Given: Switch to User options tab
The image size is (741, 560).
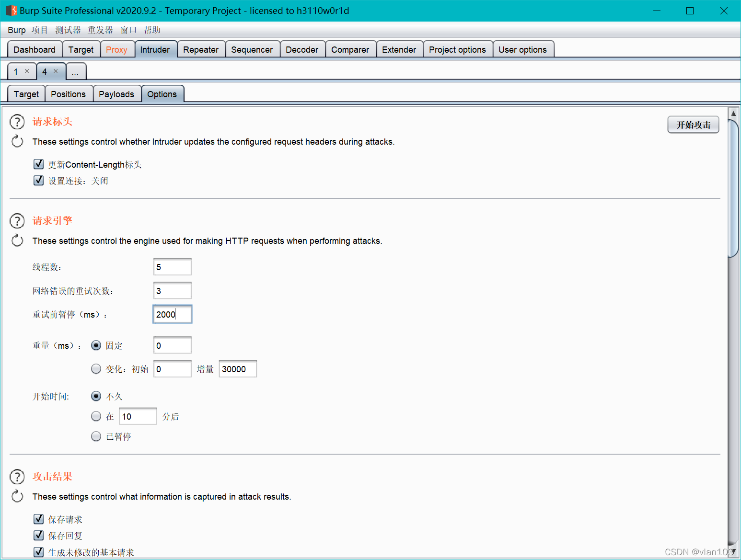Looking at the screenshot, I should [x=523, y=49].
